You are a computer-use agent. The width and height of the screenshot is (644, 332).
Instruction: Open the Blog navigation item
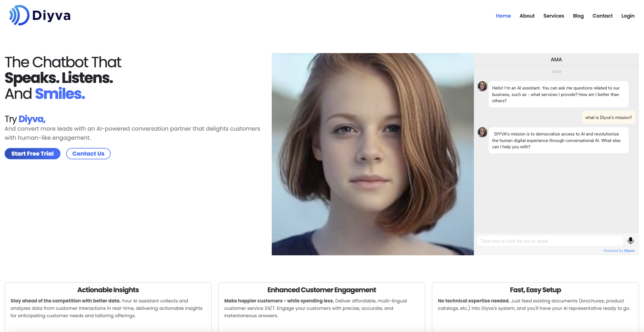[578, 16]
